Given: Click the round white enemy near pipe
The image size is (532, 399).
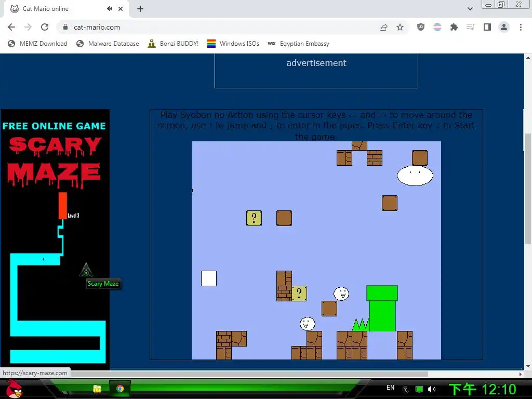Looking at the screenshot, I should click(341, 294).
